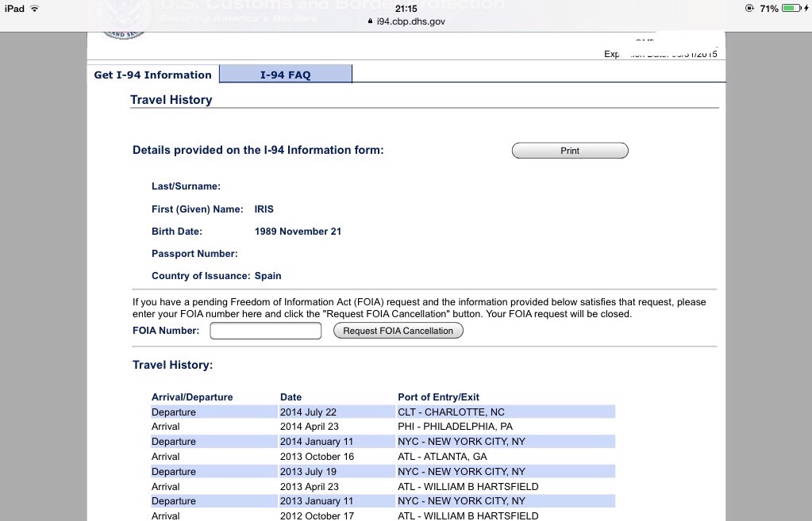Select the 2012 October 17 date cell
812x521 pixels.
coord(317,515)
